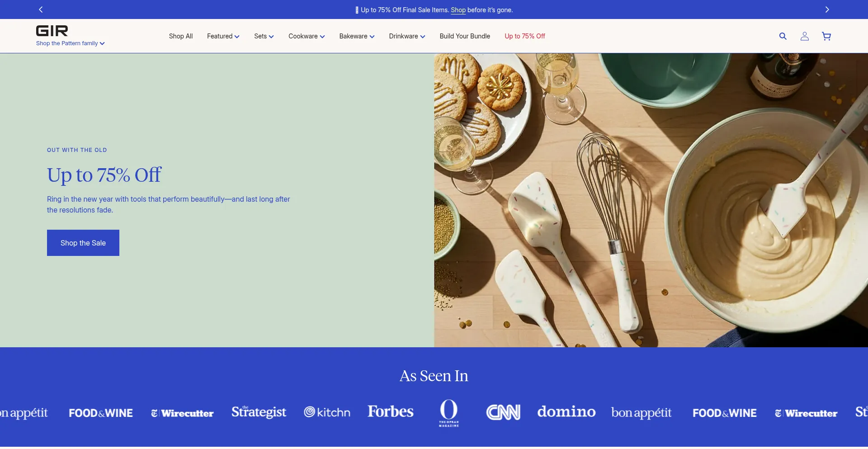Expand the Sets dropdown menu
This screenshot has width=868, height=449.
(264, 36)
